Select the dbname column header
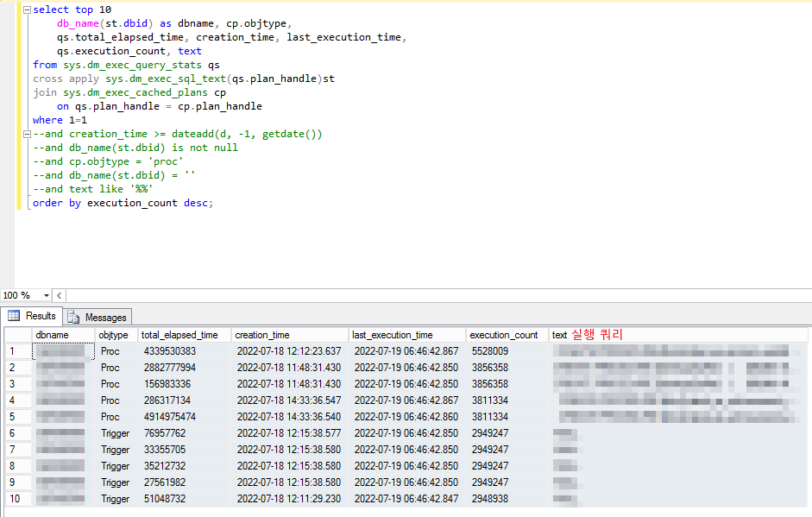 [x=63, y=335]
